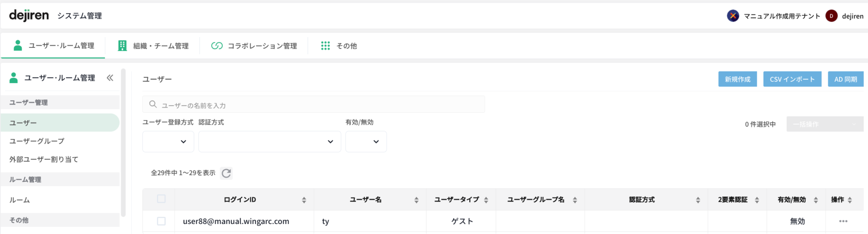The height and width of the screenshot is (234, 868).
Task: Expand the ユーザー登録方式 dropdown
Action: point(168,141)
